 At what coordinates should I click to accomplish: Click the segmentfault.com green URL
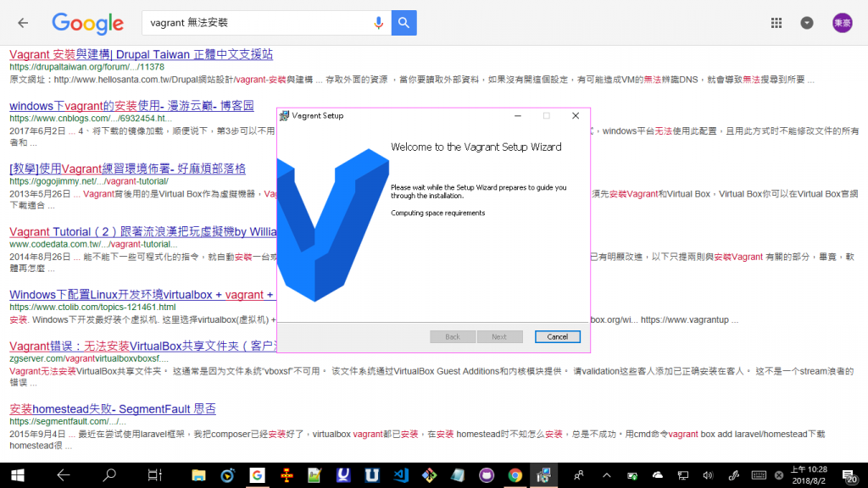pyautogui.click(x=68, y=422)
